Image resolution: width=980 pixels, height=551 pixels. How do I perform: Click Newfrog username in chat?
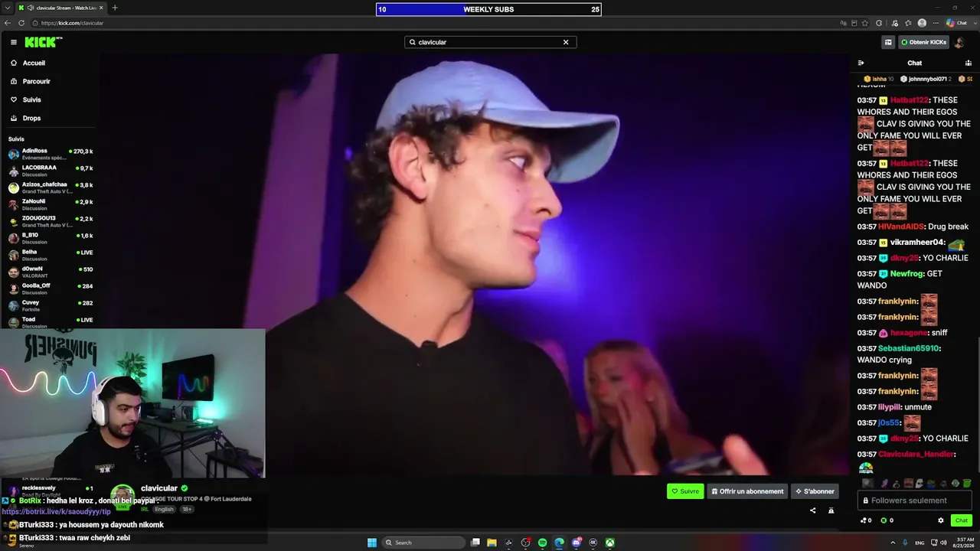906,273
